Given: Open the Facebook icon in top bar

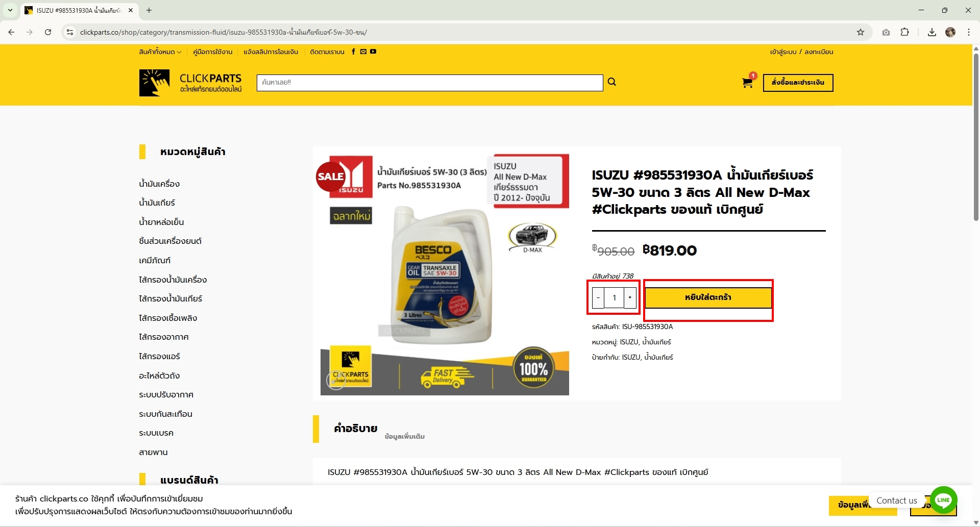Looking at the screenshot, I should (353, 52).
